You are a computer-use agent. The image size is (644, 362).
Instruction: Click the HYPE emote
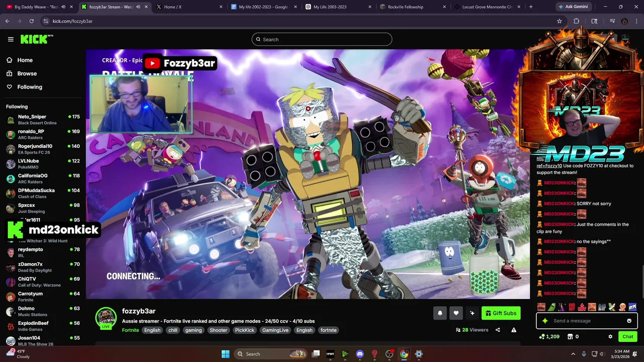[632, 307]
